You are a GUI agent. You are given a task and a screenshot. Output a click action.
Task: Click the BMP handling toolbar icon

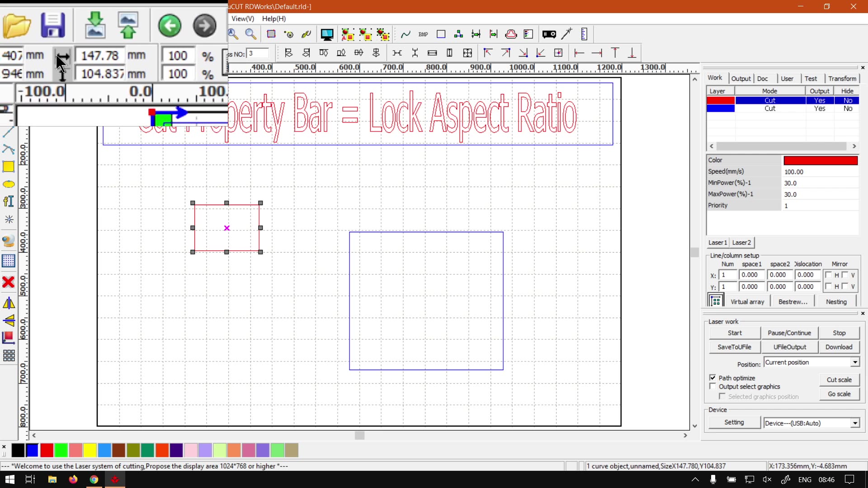[423, 34]
